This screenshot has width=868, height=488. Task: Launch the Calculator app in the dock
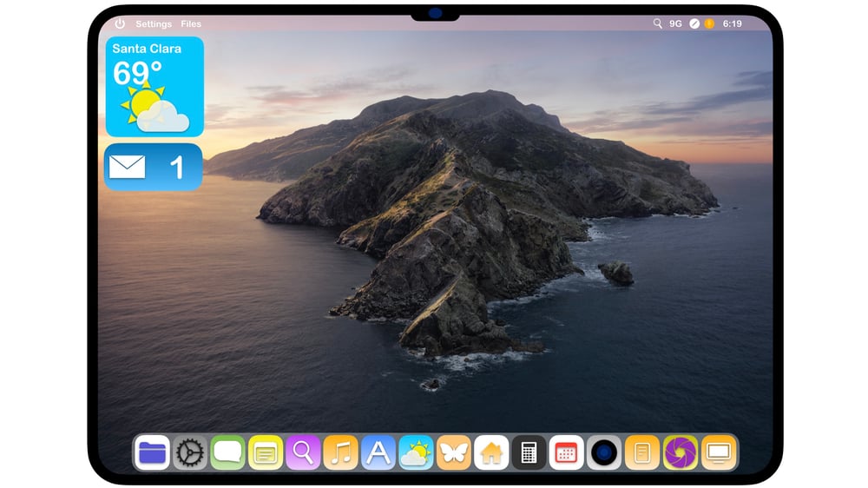click(x=529, y=452)
